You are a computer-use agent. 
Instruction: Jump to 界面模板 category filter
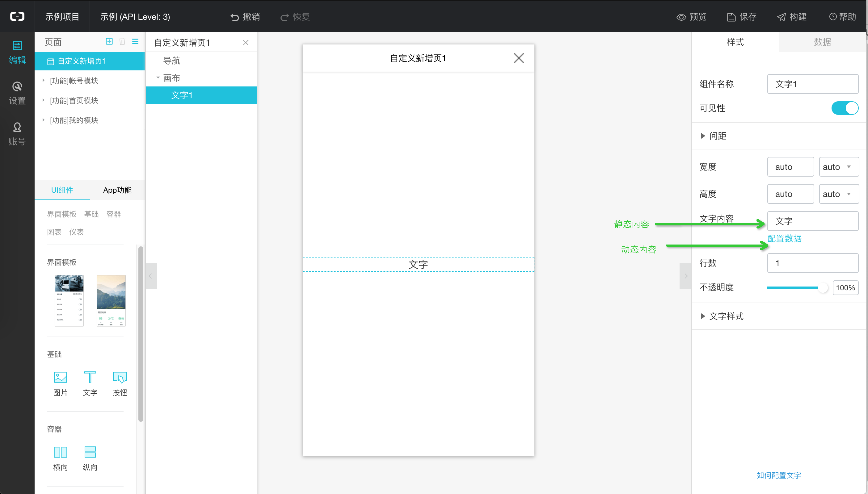[61, 214]
